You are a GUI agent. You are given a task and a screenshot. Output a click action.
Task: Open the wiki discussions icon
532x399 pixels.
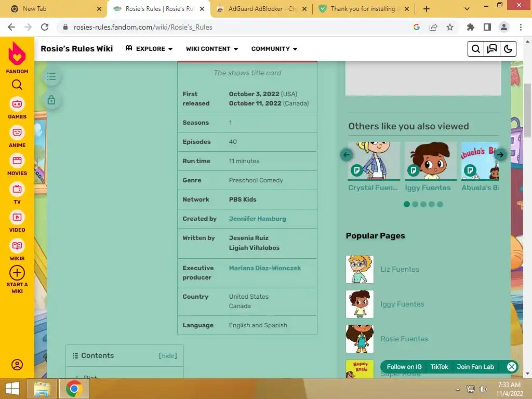point(492,49)
